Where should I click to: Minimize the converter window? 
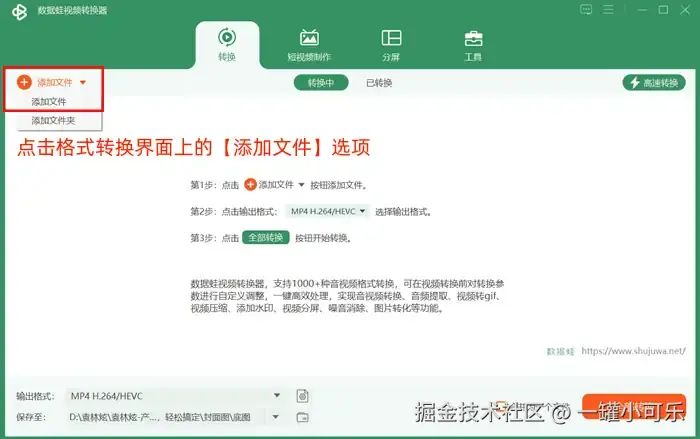[x=642, y=10]
